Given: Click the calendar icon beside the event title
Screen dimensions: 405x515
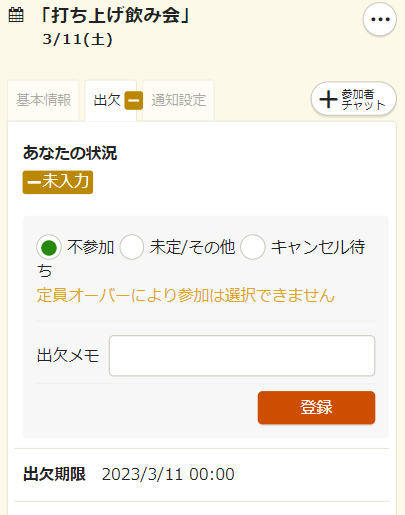Looking at the screenshot, I should tap(16, 15).
